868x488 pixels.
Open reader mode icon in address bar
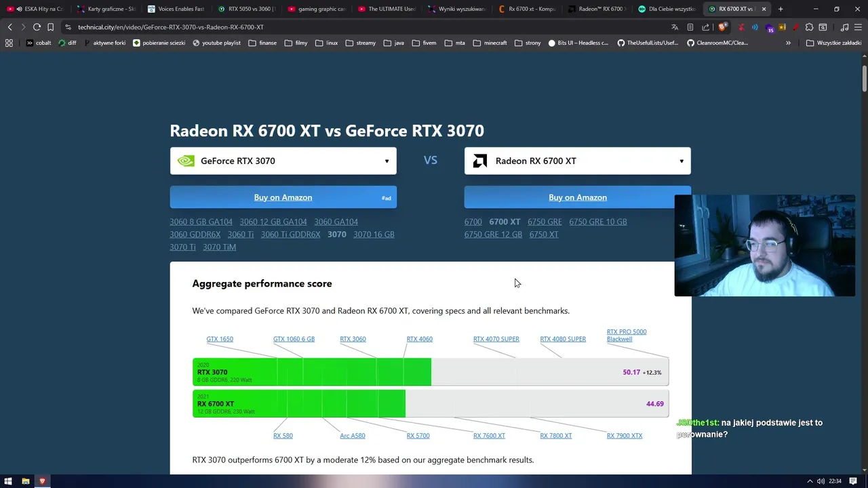tap(690, 27)
